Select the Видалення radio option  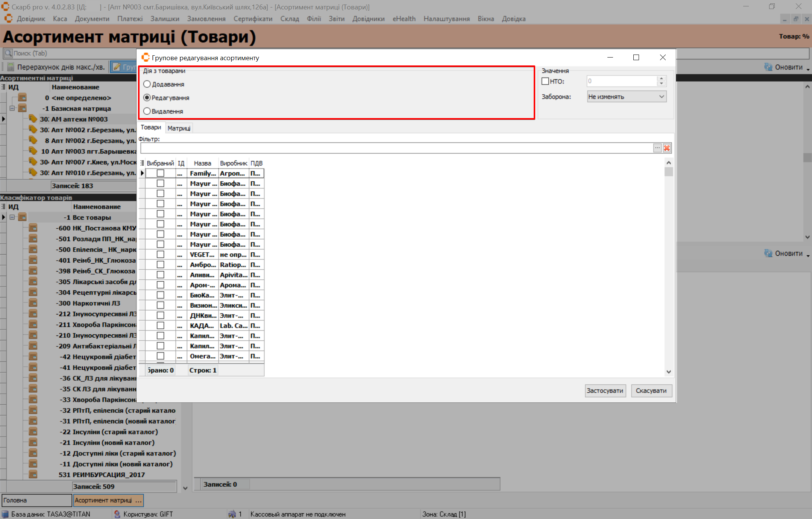tap(147, 111)
